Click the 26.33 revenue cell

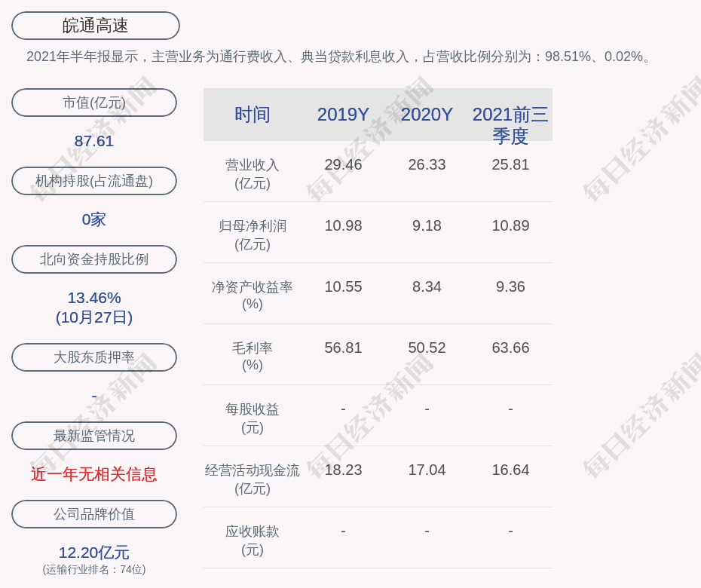click(x=427, y=164)
